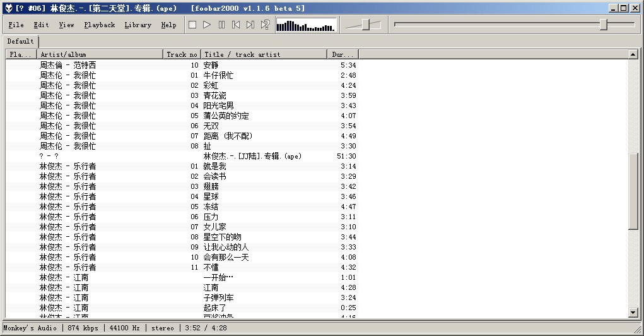
Task: Click the Title / track artist column header
Action: tap(264, 54)
